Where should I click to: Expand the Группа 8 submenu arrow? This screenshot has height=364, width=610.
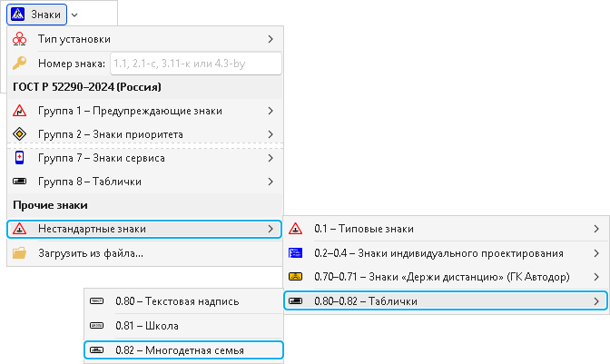click(x=271, y=182)
